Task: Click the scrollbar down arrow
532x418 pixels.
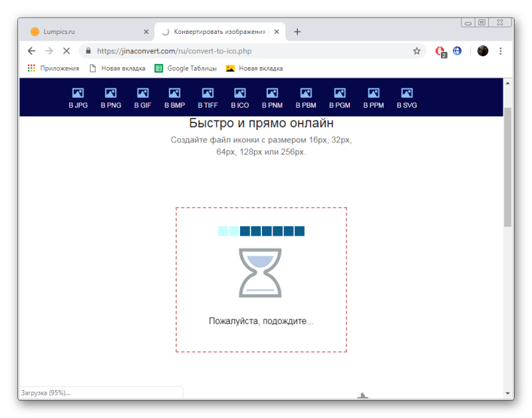Action: [x=507, y=393]
